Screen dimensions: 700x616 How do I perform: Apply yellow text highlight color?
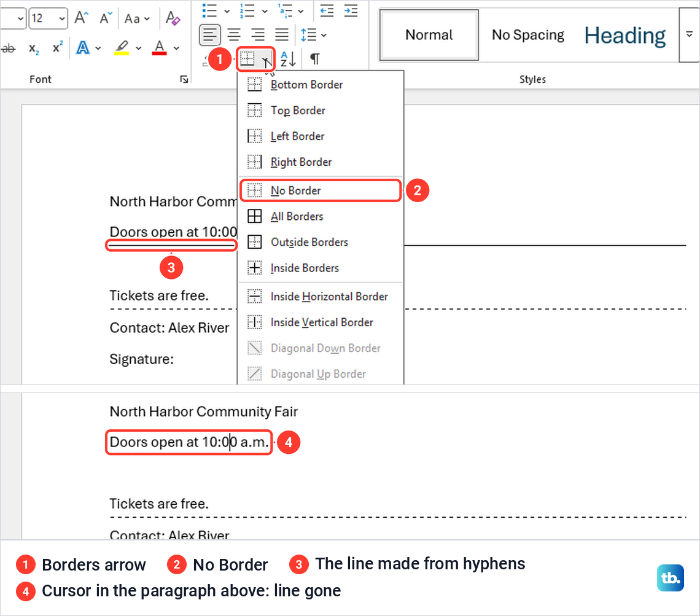click(x=122, y=48)
